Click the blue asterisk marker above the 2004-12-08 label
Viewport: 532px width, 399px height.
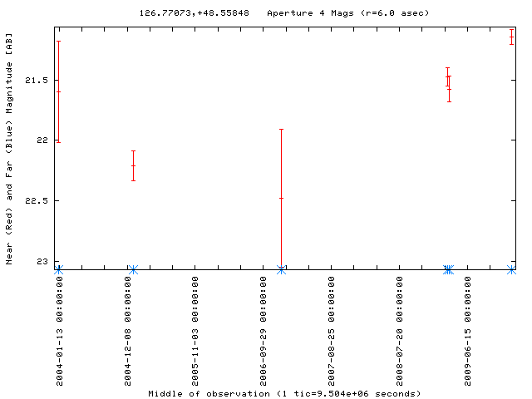click(133, 270)
